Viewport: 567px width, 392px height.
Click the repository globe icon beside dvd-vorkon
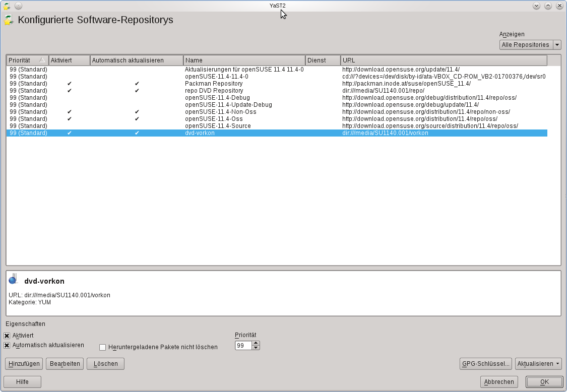[14, 279]
